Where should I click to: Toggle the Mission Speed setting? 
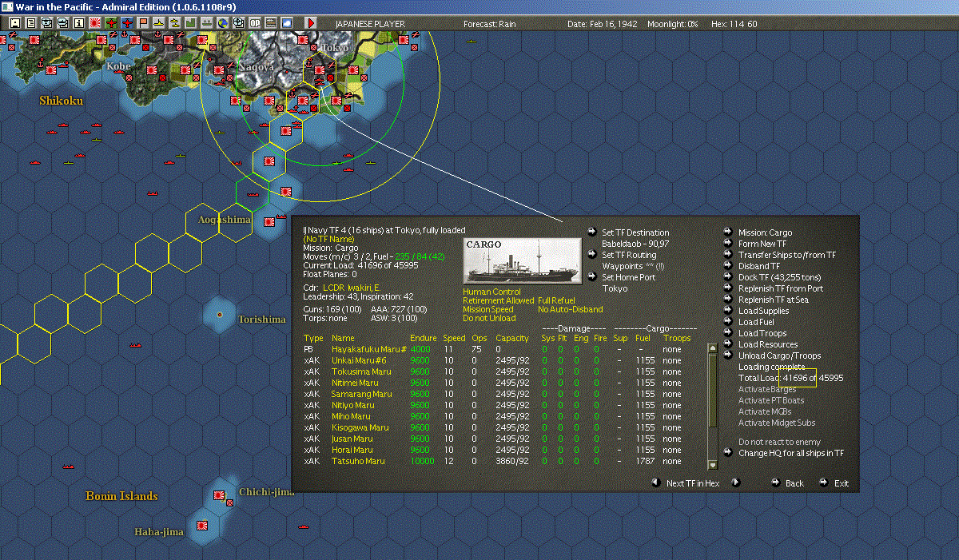point(488,310)
